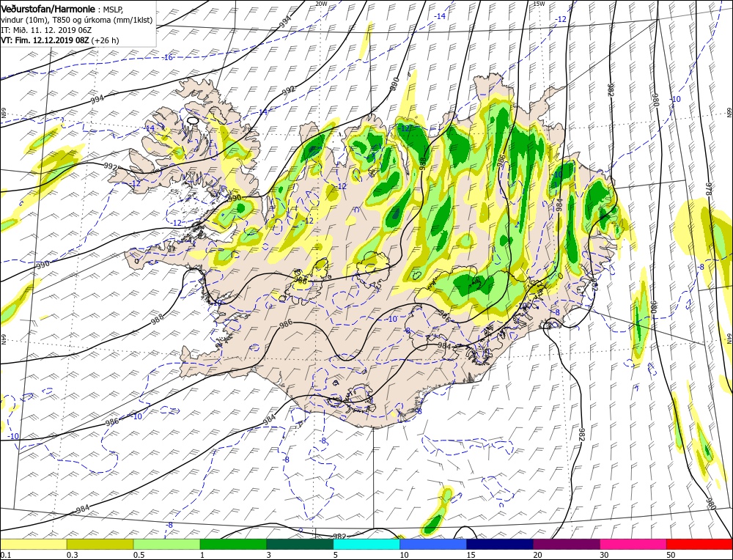Click the '20W' longitude label
Viewport: 733px width, 560px height.
pos(321,4)
